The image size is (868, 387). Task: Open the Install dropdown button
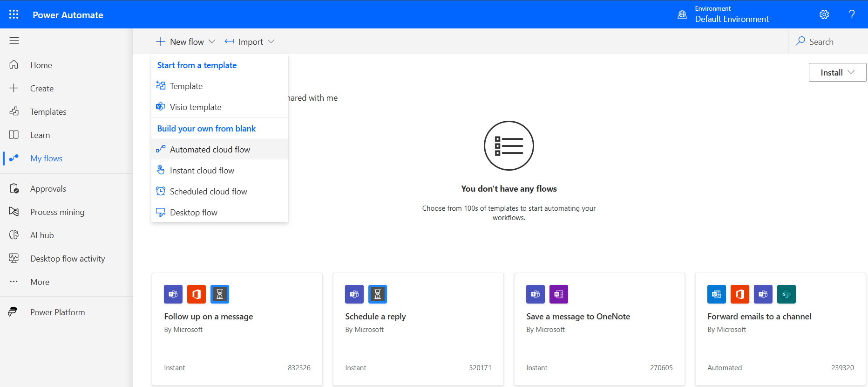[837, 72]
